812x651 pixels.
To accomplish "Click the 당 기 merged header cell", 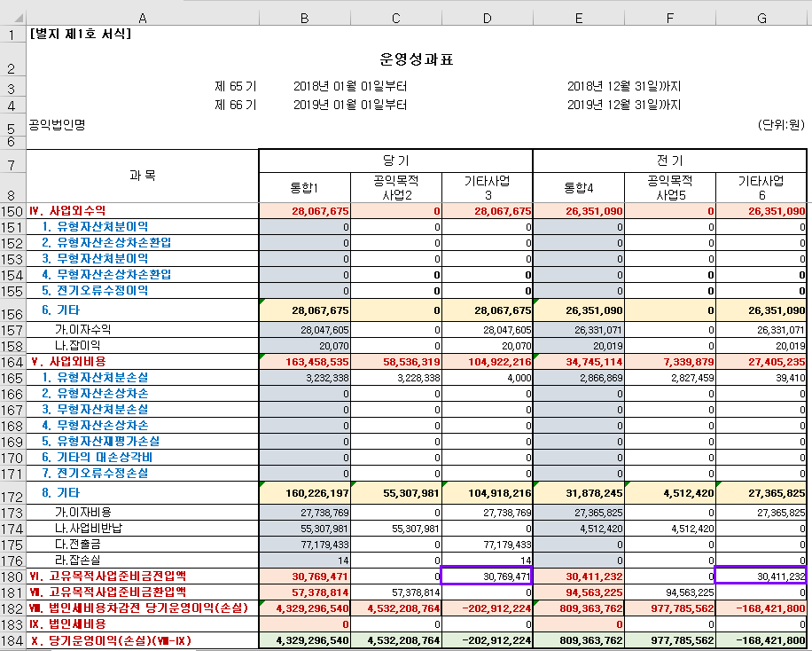I will click(394, 161).
